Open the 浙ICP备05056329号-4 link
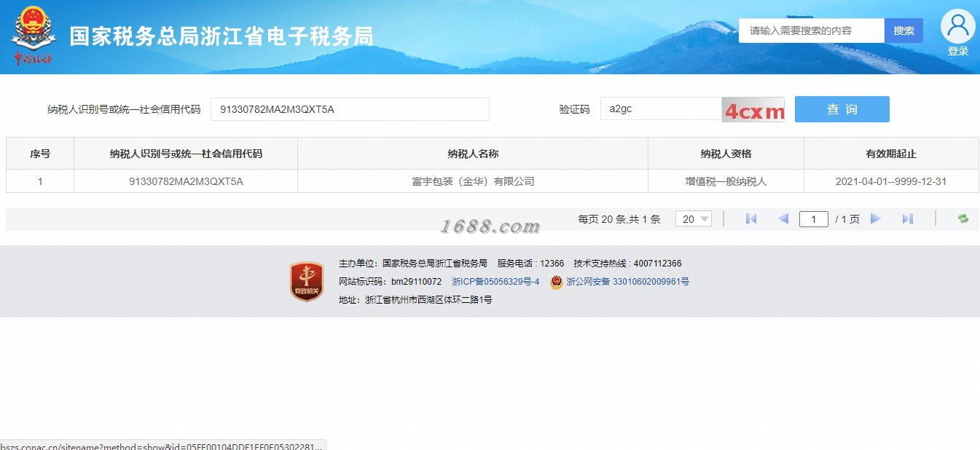This screenshot has height=450, width=980. [x=495, y=282]
